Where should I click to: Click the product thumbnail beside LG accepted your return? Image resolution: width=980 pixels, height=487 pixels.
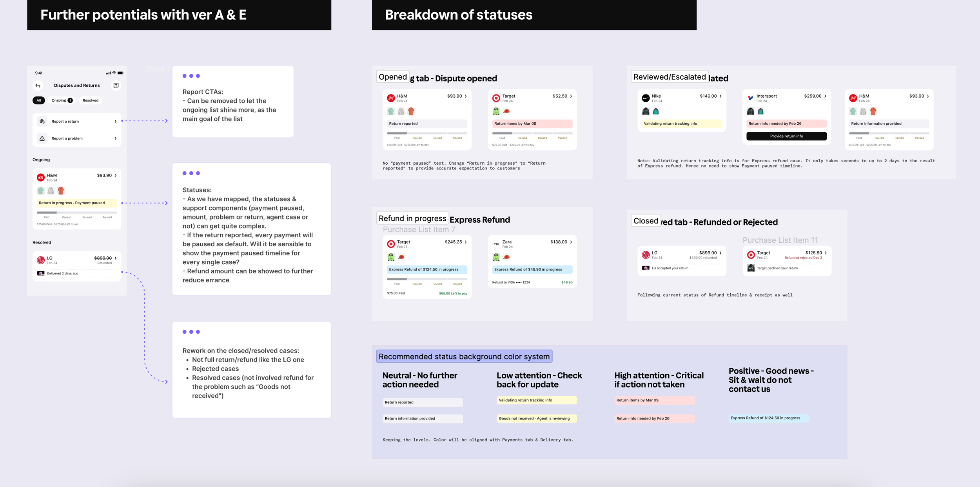click(646, 268)
